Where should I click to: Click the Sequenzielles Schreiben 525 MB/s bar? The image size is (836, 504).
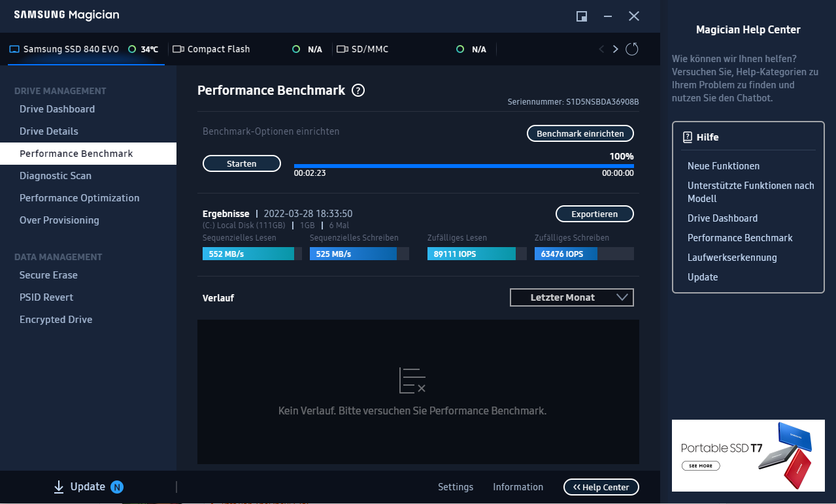pyautogui.click(x=359, y=254)
